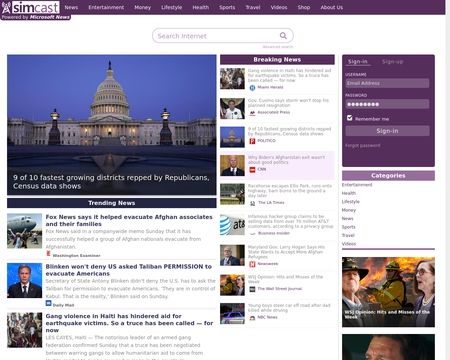This screenshot has width=450, height=360.
Task: Open the Money menu
Action: click(x=142, y=7)
